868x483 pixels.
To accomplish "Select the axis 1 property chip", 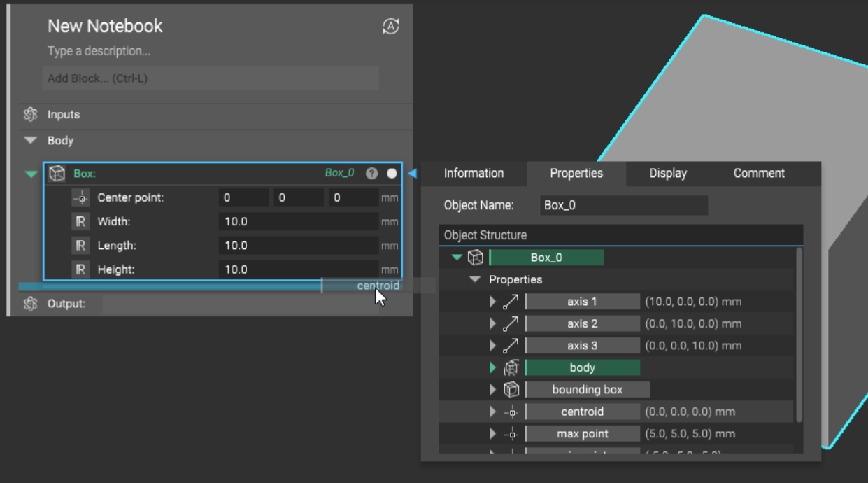I will (x=582, y=302).
